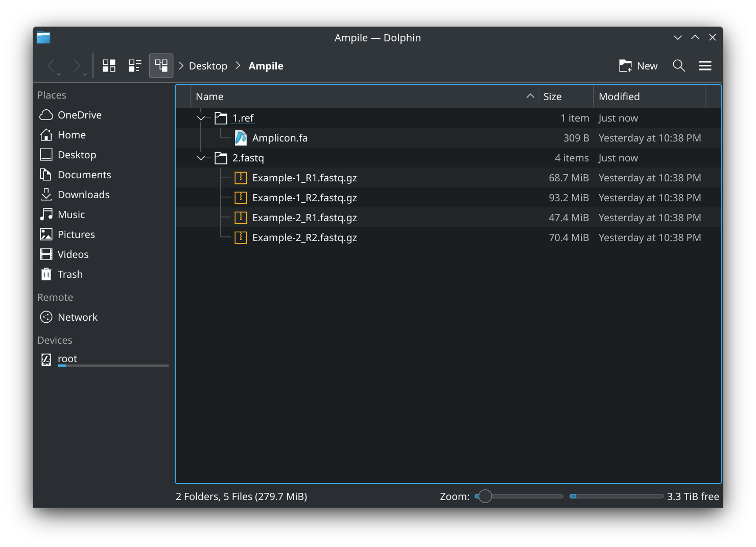Sort by Size column header
756x547 pixels.
point(565,97)
